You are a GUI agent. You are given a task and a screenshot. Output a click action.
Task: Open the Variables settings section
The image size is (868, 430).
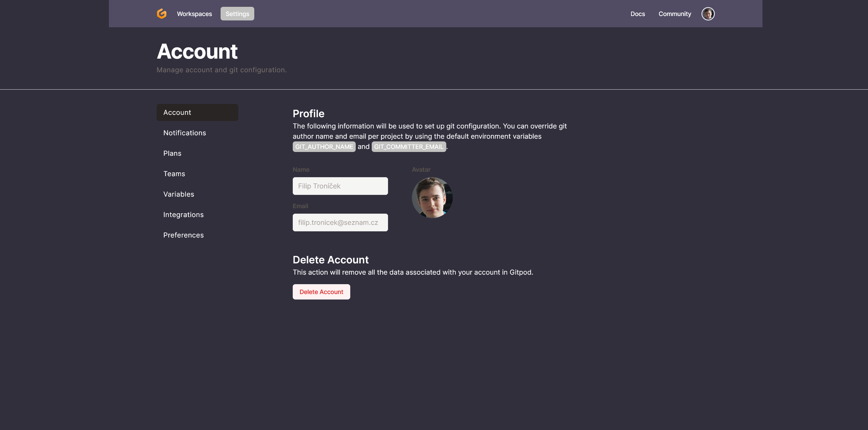(x=179, y=194)
